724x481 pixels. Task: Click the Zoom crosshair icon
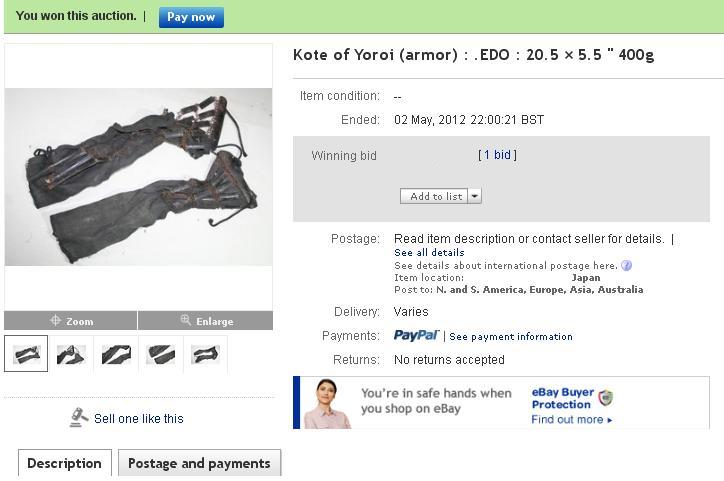55,320
